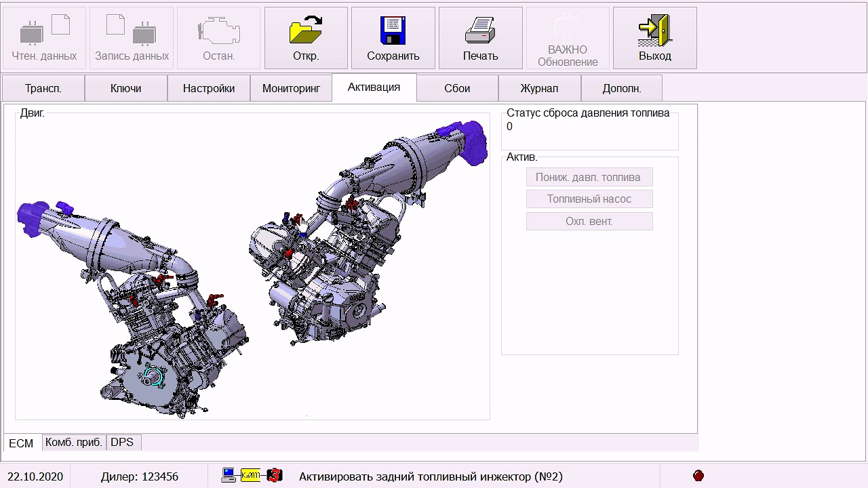The height and width of the screenshot is (488, 868).
Task: Click the Откр. open folder button
Action: (306, 38)
